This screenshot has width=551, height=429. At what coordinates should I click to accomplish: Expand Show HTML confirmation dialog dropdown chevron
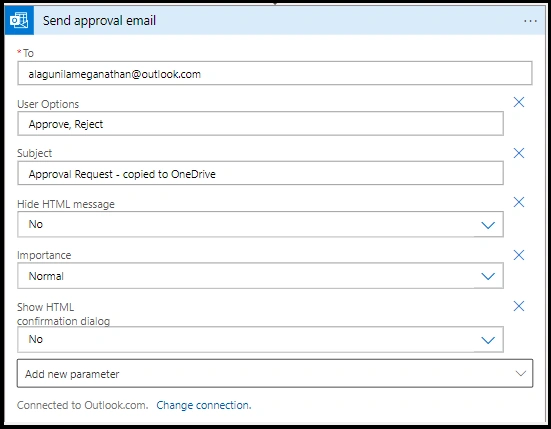tap(488, 340)
